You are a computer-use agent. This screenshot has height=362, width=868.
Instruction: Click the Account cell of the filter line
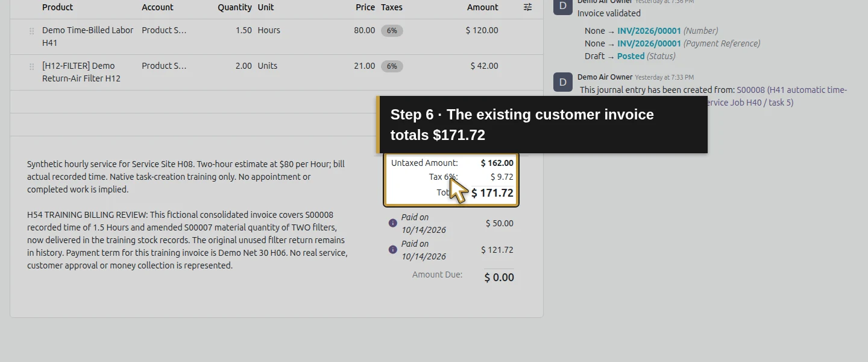(164, 66)
